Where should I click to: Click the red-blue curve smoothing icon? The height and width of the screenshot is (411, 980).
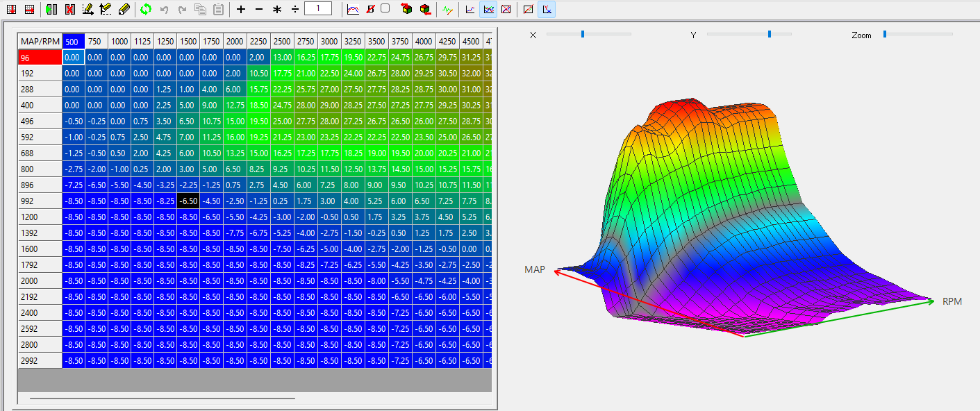point(353,9)
